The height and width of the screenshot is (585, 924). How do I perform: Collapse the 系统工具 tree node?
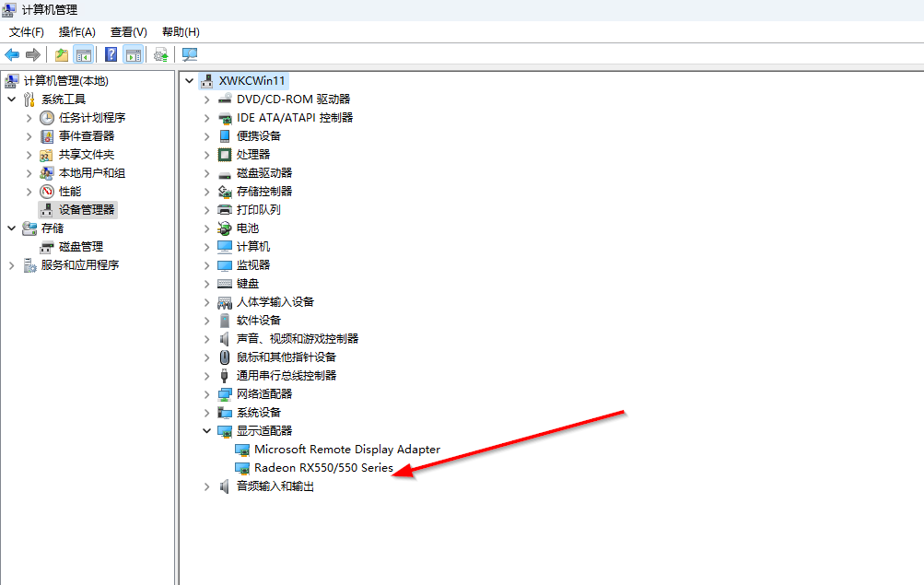point(12,99)
